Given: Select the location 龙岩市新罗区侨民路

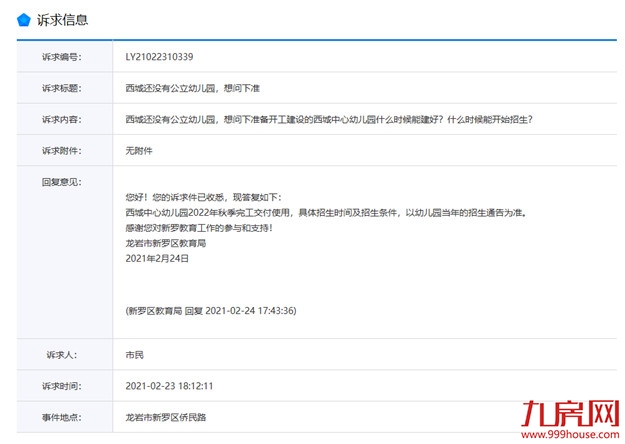Looking at the screenshot, I should point(166,417).
